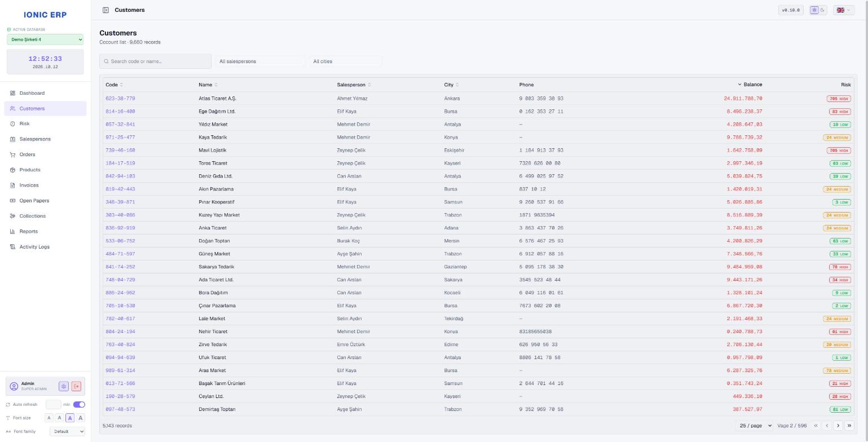Open Products in the sidebar menu

click(x=45, y=170)
